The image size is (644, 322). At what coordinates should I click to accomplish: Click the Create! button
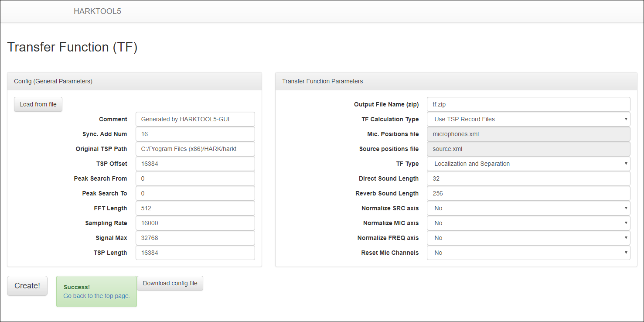(27, 286)
